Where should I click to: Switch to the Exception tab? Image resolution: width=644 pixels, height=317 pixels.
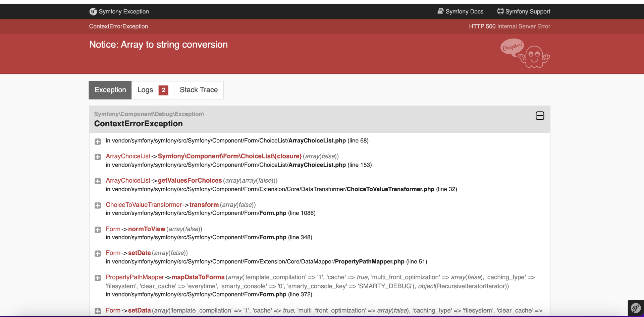(110, 90)
